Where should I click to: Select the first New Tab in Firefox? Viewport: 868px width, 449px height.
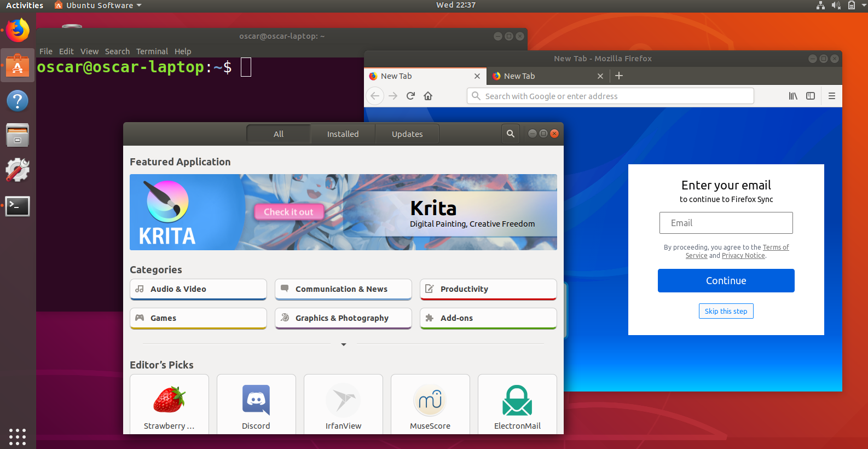point(425,76)
